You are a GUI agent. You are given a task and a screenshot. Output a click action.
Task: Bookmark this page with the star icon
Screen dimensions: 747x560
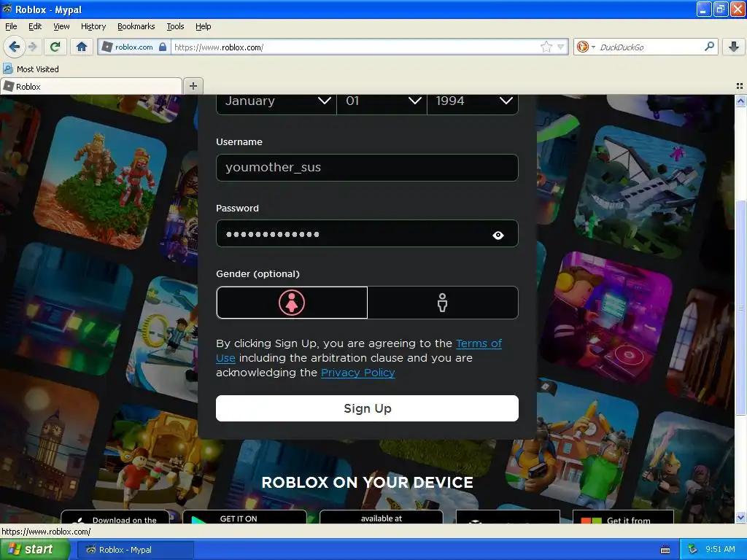tap(546, 47)
